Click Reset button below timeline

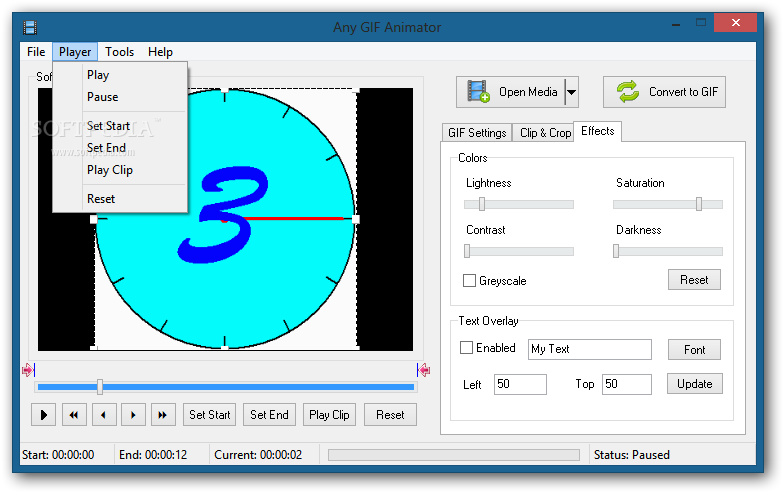point(390,414)
